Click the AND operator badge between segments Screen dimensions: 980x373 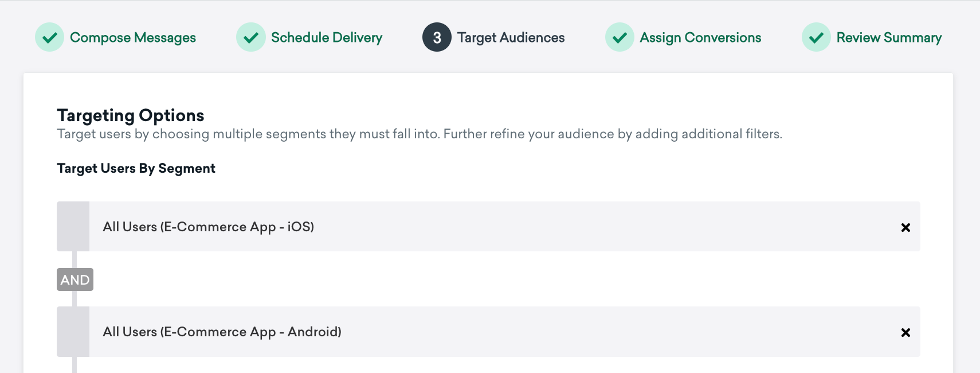75,279
